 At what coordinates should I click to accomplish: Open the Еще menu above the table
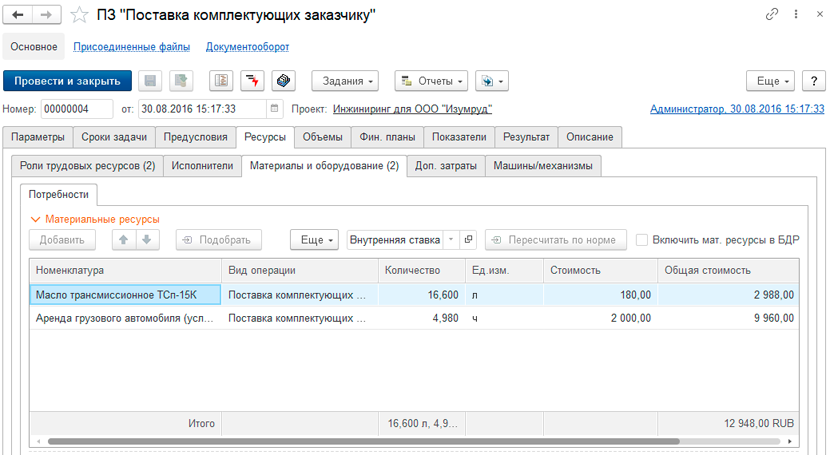314,240
